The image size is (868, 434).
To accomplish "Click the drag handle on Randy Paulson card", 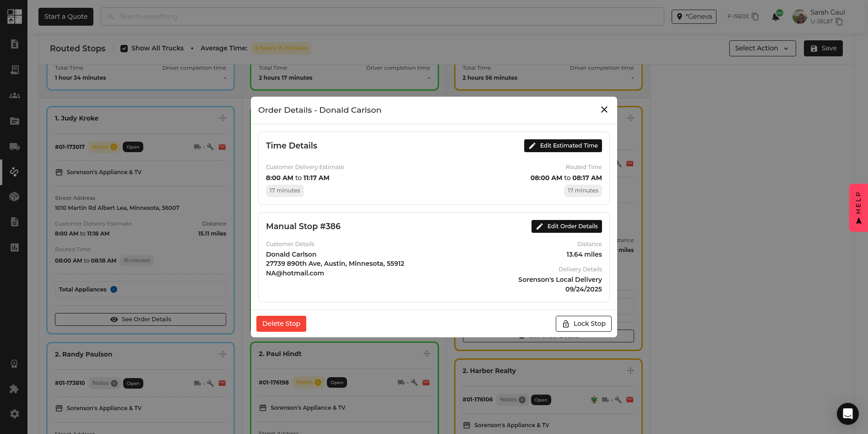I will 222,354.
